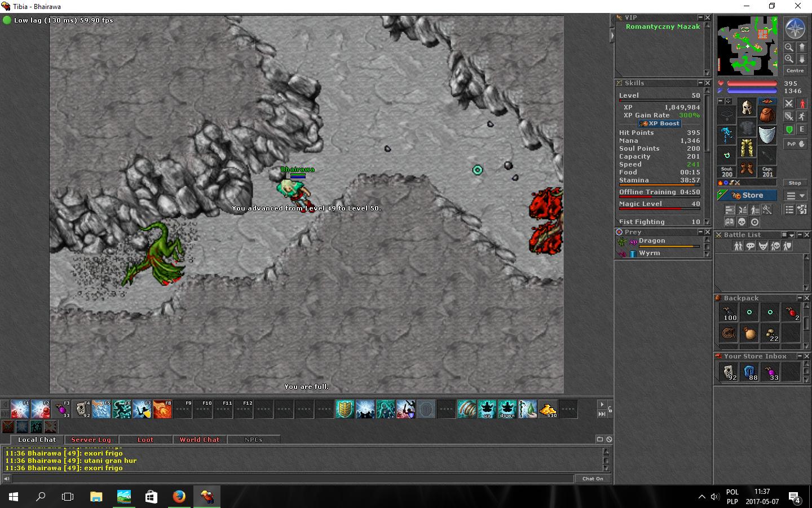812x508 pixels.
Task: Click the chat message input field
Action: (x=293, y=479)
